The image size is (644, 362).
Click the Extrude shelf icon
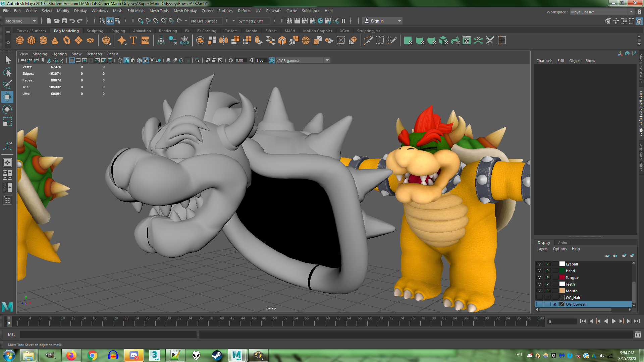(x=259, y=41)
